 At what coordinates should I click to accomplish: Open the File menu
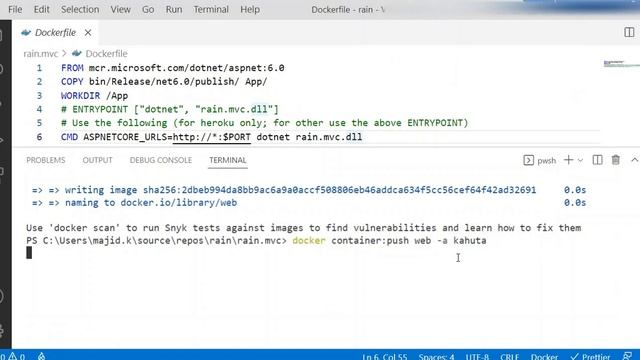15,9
